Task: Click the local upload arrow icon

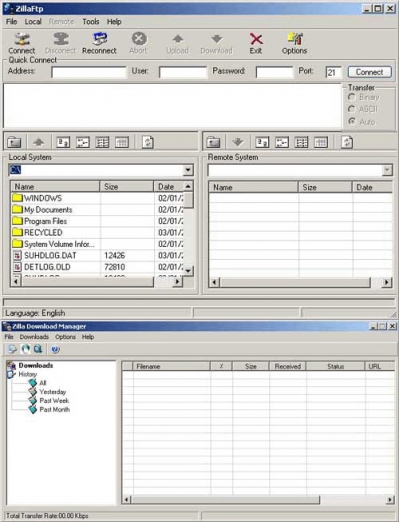Action: pyautogui.click(x=39, y=143)
